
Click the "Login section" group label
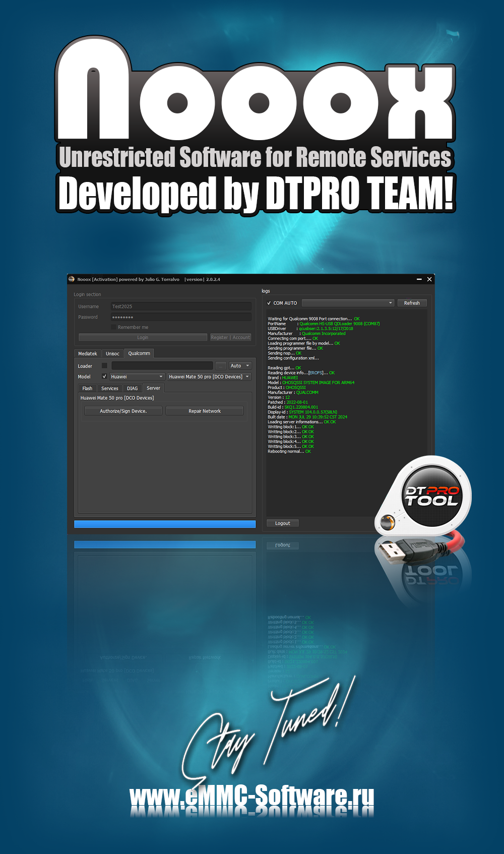point(87,294)
